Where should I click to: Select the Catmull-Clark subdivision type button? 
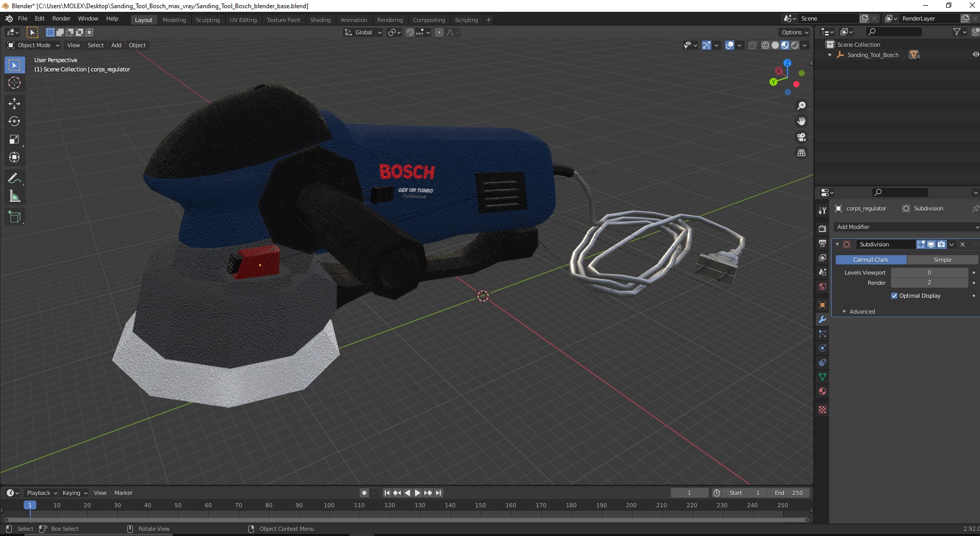871,260
